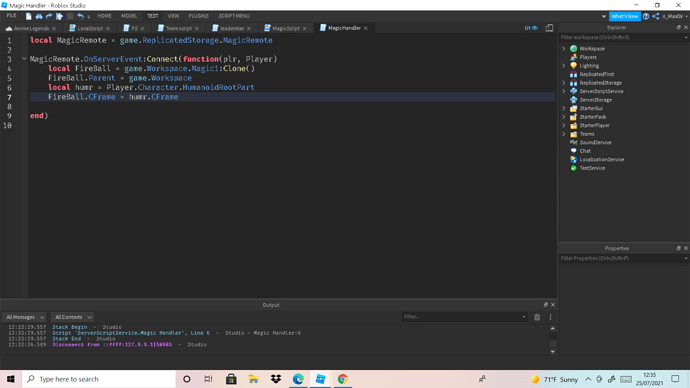Close the MagicHandler tab

(366, 28)
